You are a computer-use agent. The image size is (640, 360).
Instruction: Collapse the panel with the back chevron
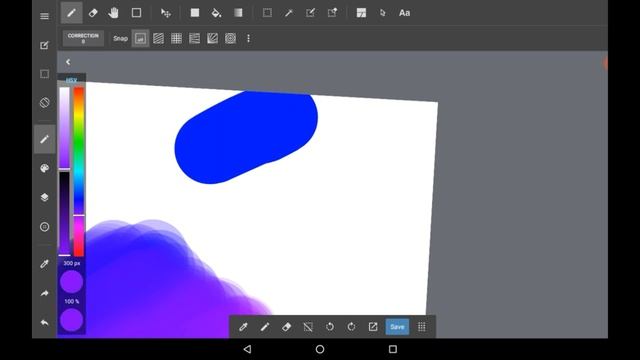[x=68, y=62]
